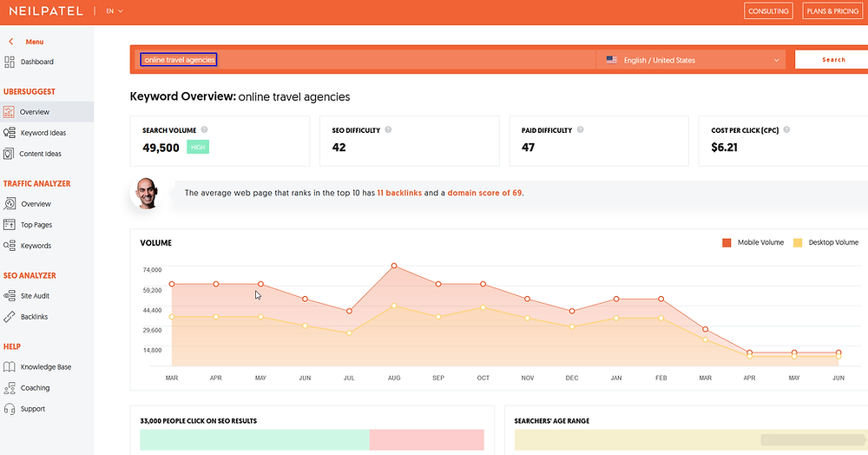Click the JUL mobile volume data point
Image resolution: width=868 pixels, height=455 pixels.
[349, 311]
